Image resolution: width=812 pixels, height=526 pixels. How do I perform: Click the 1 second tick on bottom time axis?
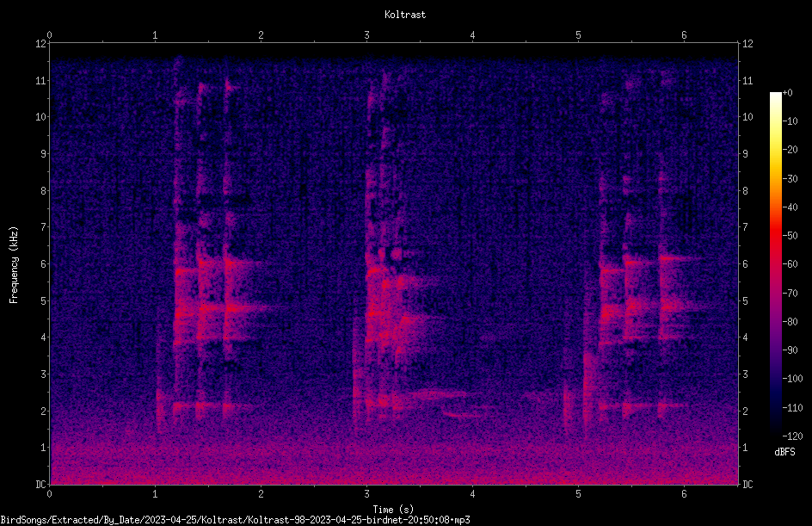(x=155, y=494)
